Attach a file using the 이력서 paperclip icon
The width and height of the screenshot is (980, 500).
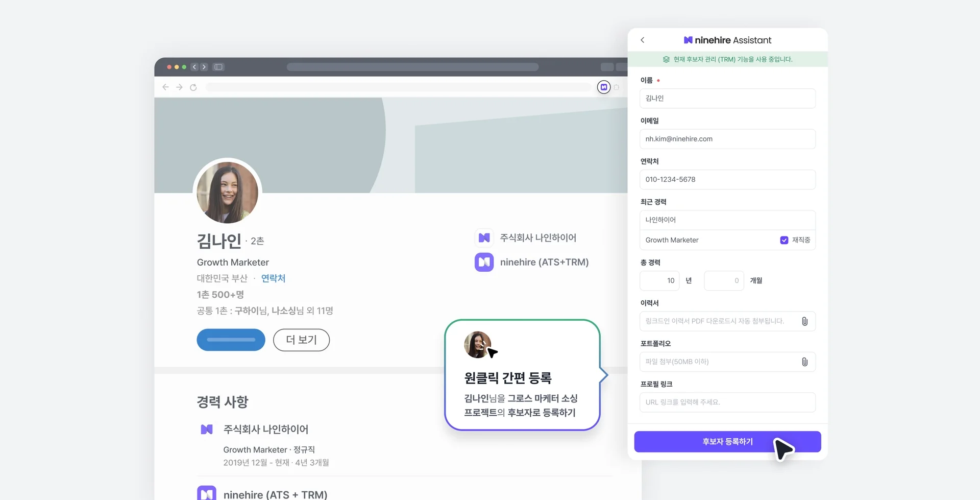point(804,321)
